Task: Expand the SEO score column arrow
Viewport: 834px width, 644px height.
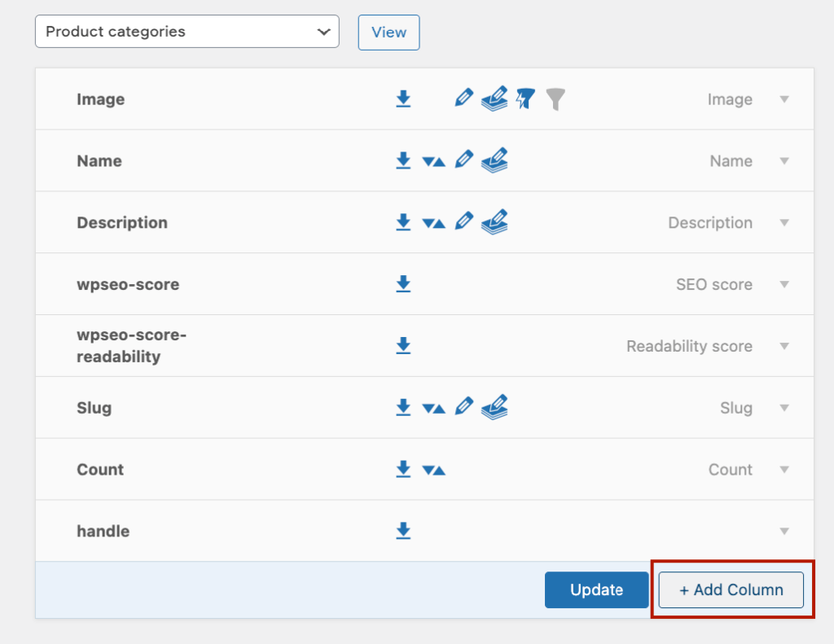Action: [x=784, y=284]
